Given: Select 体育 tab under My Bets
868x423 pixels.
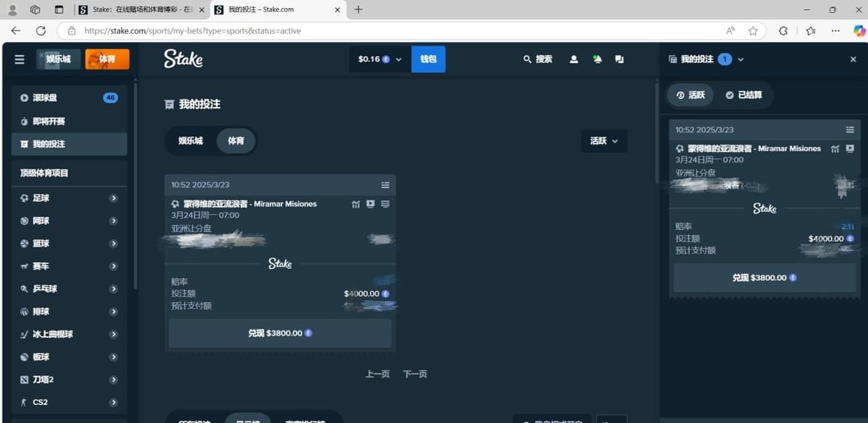Looking at the screenshot, I should click(236, 140).
